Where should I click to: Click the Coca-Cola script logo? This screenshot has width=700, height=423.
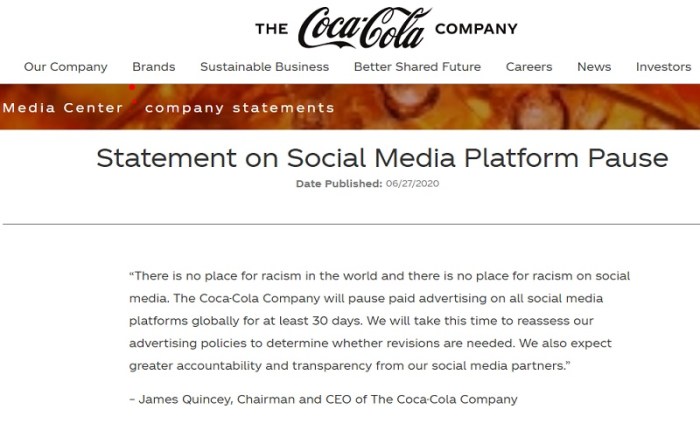click(365, 28)
